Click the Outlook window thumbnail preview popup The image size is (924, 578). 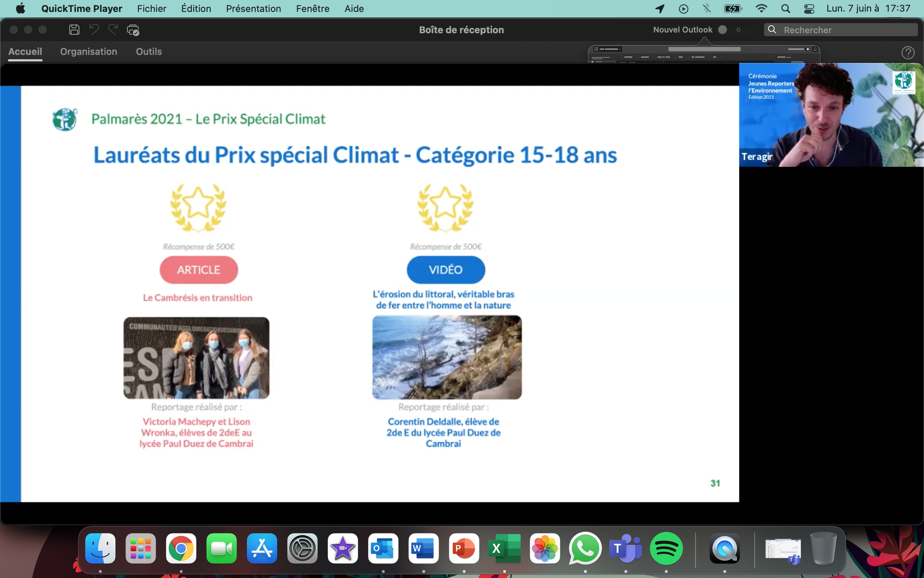pyautogui.click(x=704, y=53)
